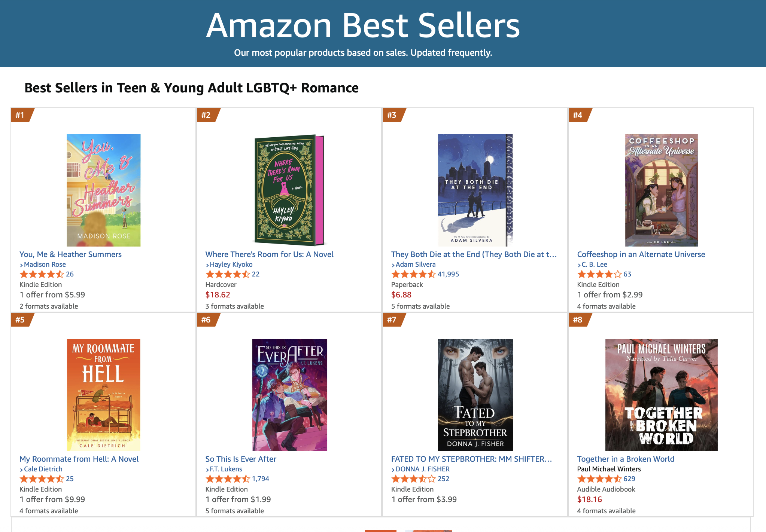Screen dimensions: 766x532
Task: Open star rating for FATED TO MY STEPBROTHER
Action: tap(413, 479)
